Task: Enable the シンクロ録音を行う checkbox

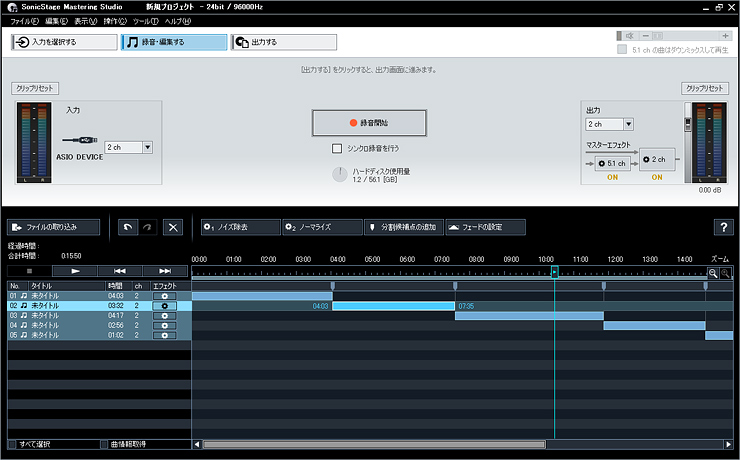Action: [x=338, y=149]
